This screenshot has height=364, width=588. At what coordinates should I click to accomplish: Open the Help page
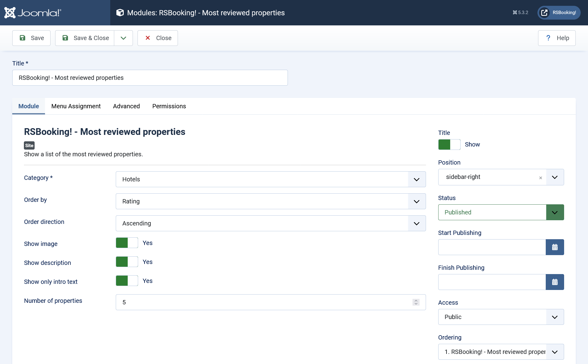557,38
